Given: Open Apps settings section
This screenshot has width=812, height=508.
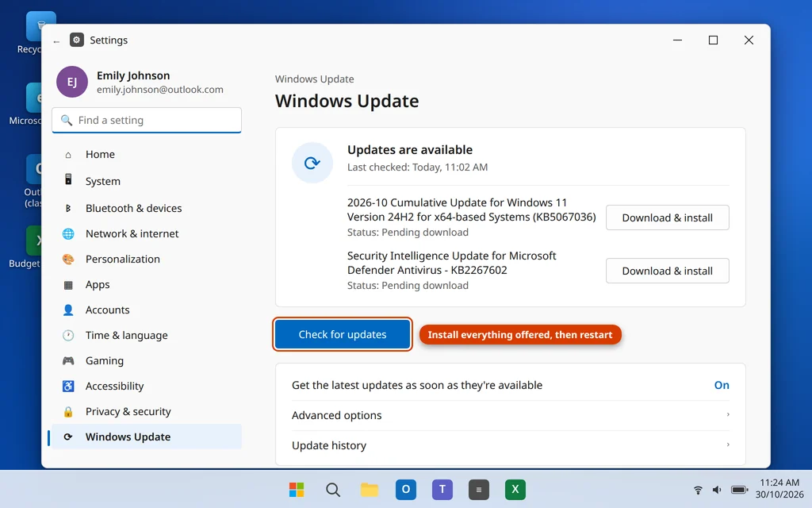Looking at the screenshot, I should pos(147,285).
